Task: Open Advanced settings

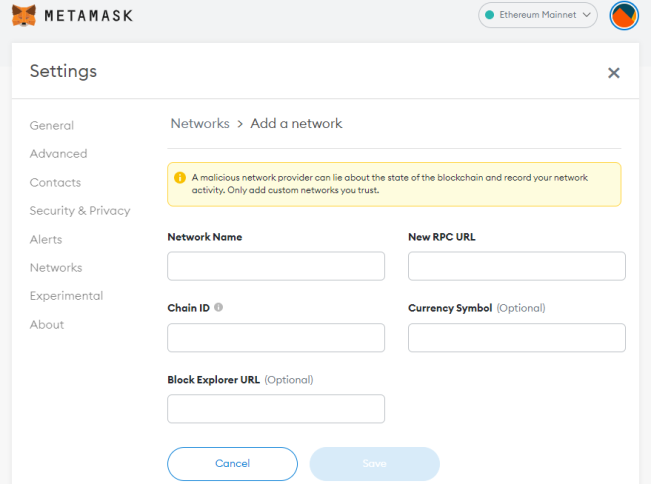Action: tap(59, 154)
